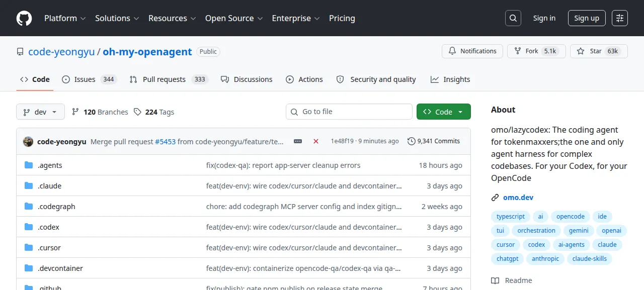This screenshot has width=644, height=290.
Task: Select the cursor topic tag
Action: pyautogui.click(x=506, y=245)
